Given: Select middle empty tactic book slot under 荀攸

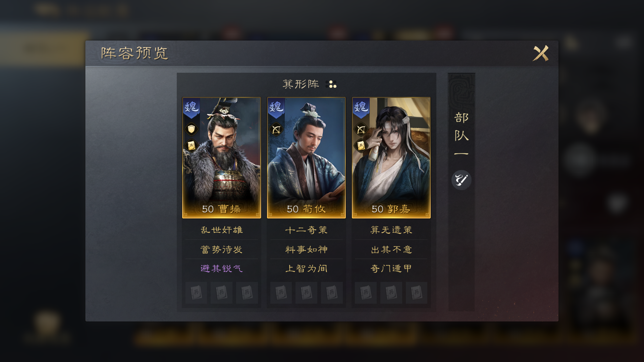Looking at the screenshot, I should (306, 293).
